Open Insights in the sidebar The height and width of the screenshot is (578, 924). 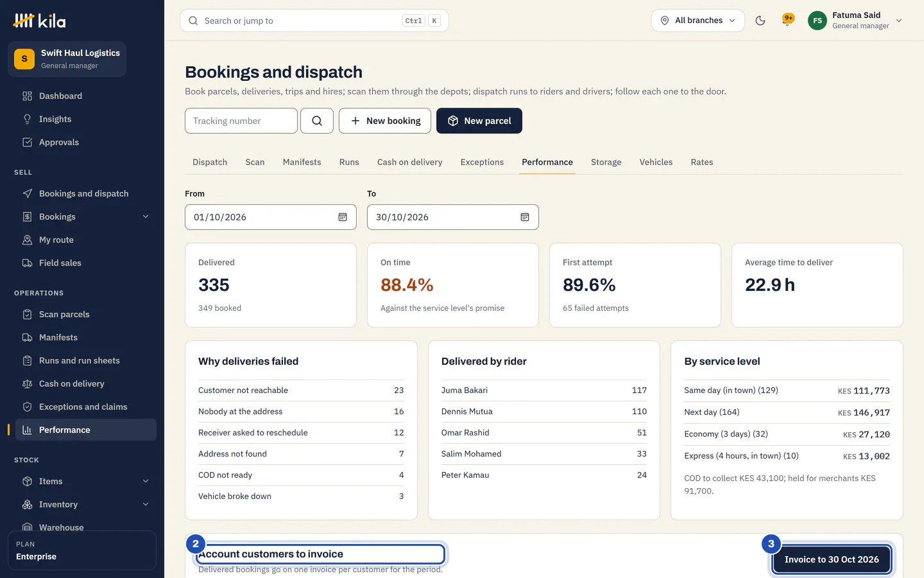coord(86,119)
